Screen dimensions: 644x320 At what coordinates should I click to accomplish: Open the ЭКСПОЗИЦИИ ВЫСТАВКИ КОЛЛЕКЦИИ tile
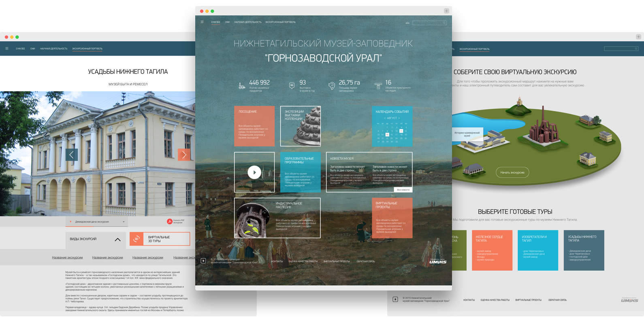coord(300,126)
